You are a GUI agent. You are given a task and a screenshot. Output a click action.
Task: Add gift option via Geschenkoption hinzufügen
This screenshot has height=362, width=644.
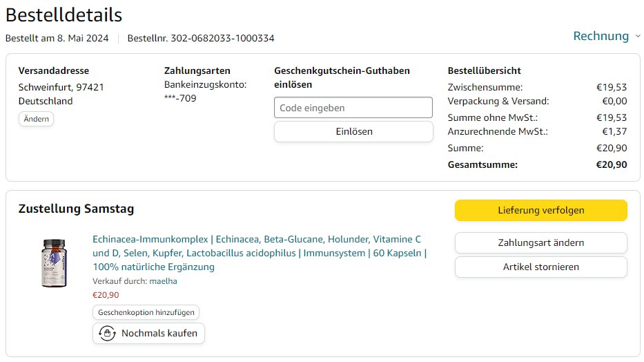coord(146,312)
